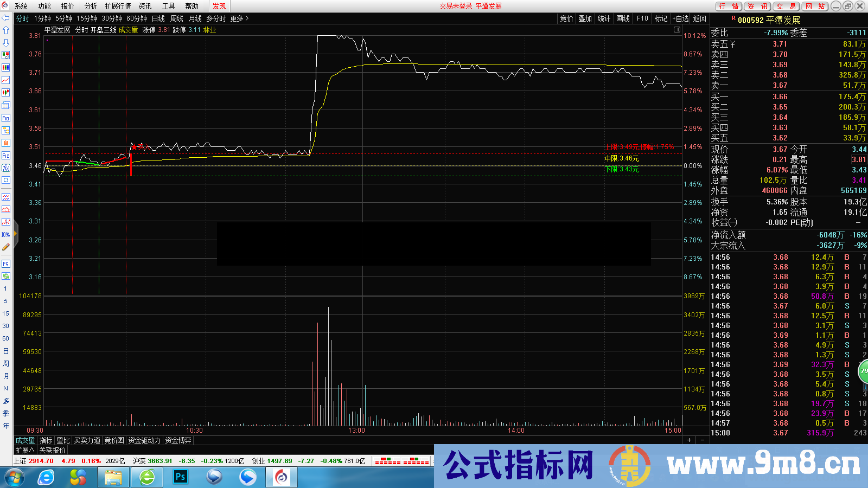Image resolution: width=868 pixels, height=488 pixels.
Task: Open Internet Explorer from the taskbar
Action: (x=46, y=477)
